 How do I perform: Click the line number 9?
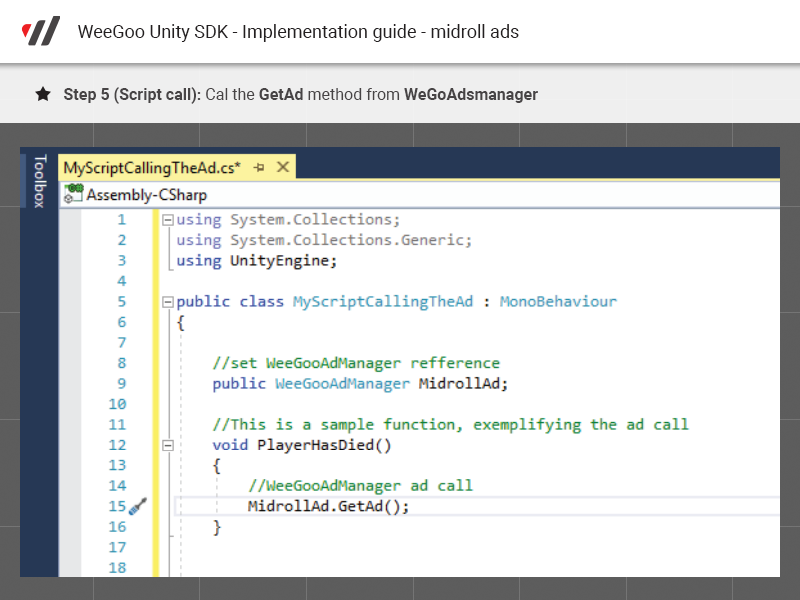[x=121, y=384]
